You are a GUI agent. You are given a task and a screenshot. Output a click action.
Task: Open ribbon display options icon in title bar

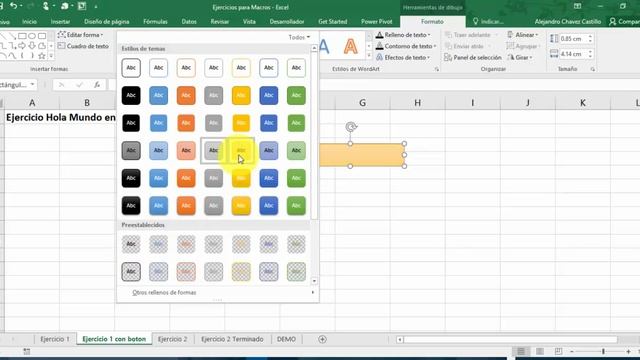click(x=577, y=6)
